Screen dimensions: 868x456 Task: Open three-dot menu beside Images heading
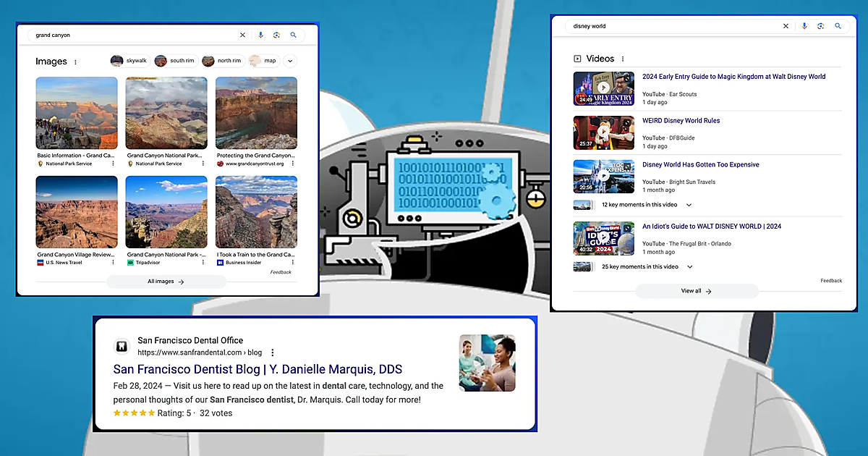click(75, 62)
